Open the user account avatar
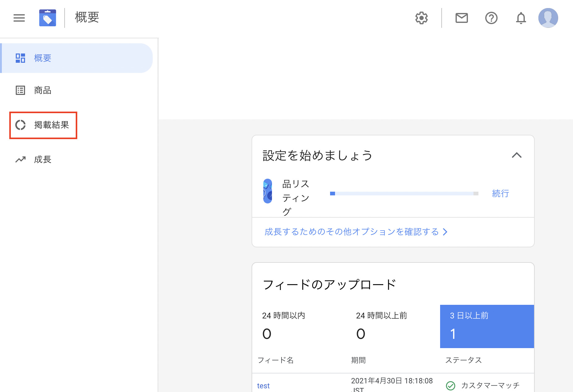573x392 pixels. click(x=548, y=18)
